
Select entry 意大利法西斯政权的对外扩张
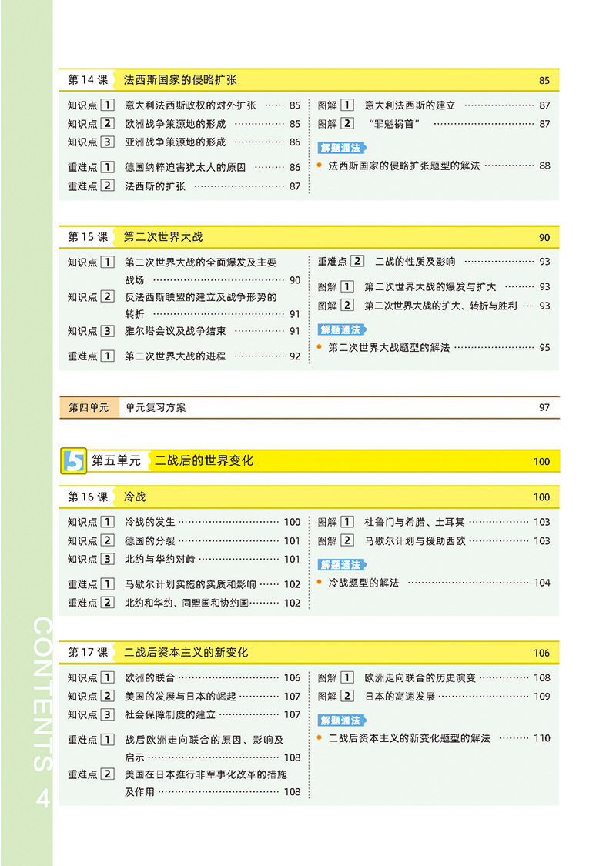[x=191, y=105]
